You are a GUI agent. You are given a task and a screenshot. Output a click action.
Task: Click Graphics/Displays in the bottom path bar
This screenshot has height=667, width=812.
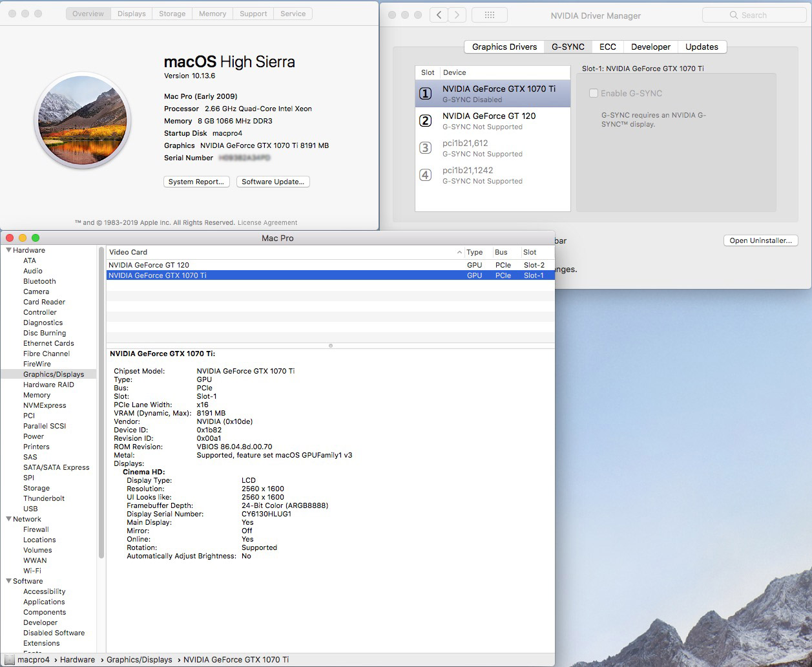[x=140, y=660]
